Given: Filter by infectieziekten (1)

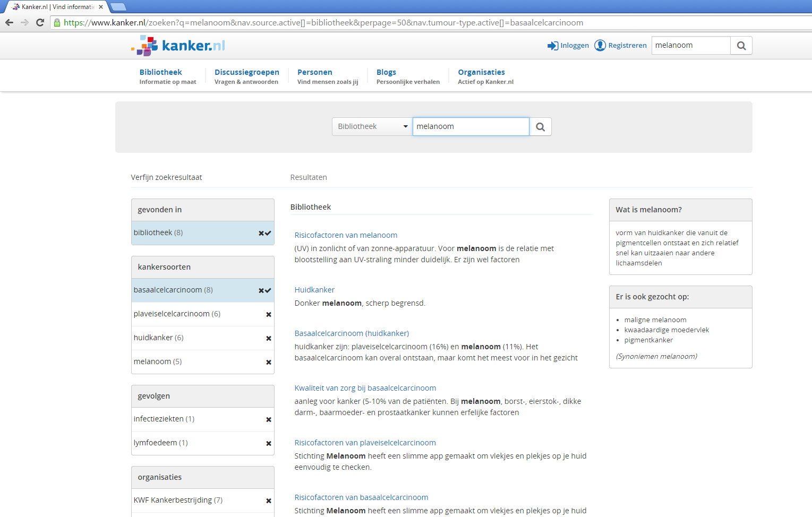Looking at the screenshot, I should [164, 419].
